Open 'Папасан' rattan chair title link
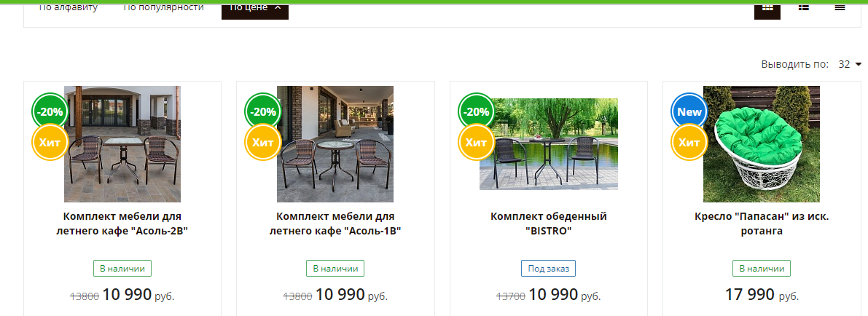The image size is (868, 316). (x=762, y=224)
